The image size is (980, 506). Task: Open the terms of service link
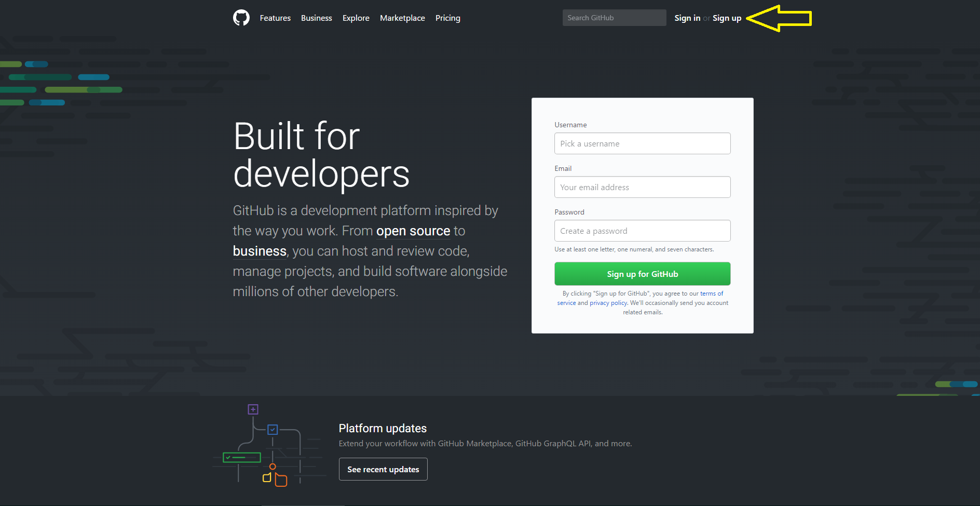point(712,294)
